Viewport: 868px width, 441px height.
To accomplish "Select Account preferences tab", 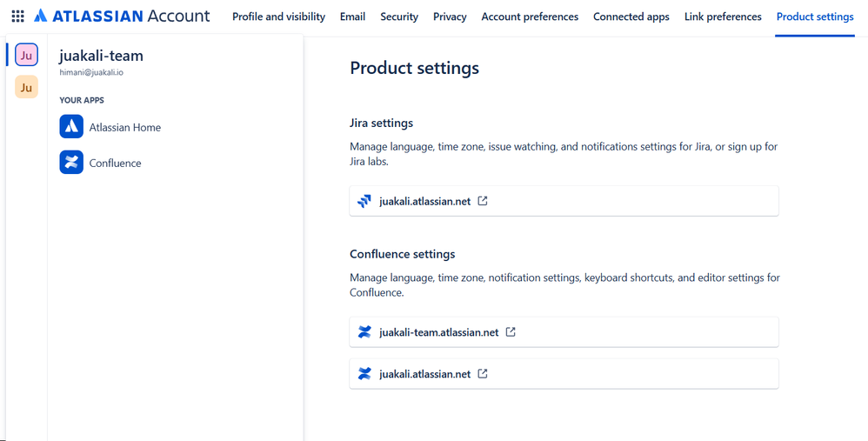I will click(x=530, y=17).
